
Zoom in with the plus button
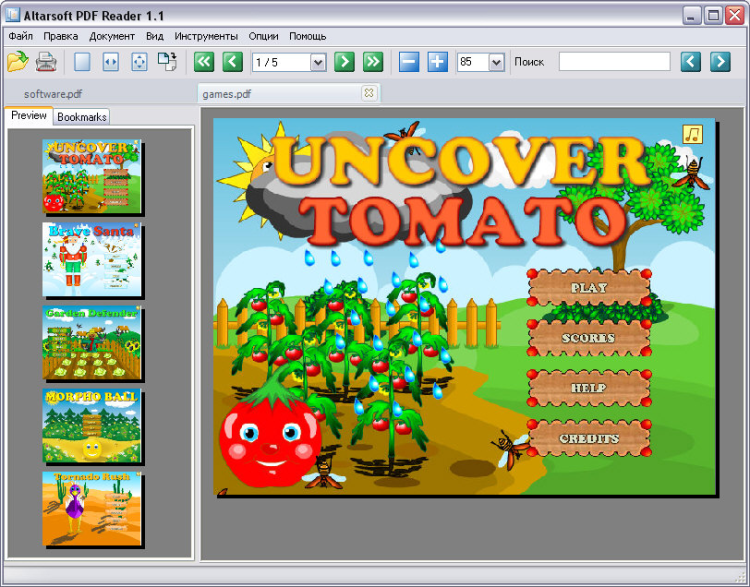[438, 62]
